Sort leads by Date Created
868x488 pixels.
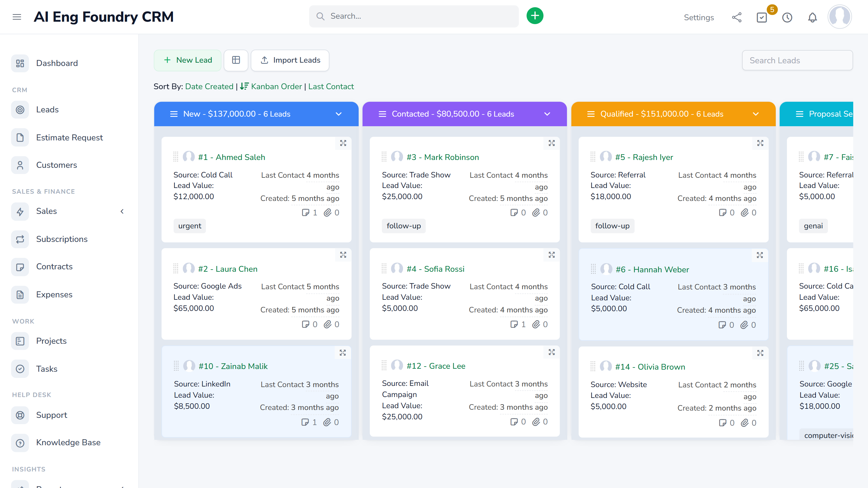click(x=209, y=86)
